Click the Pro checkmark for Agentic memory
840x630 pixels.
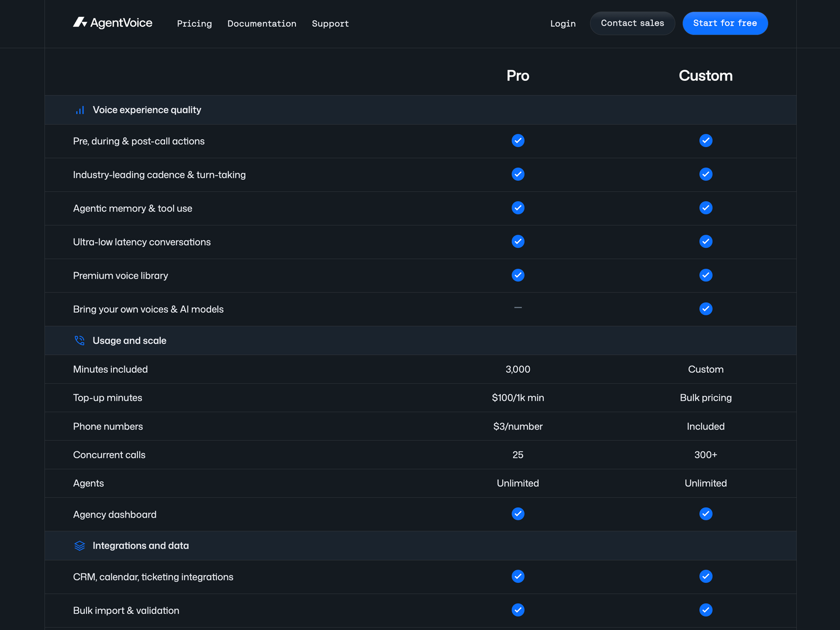coord(518,208)
